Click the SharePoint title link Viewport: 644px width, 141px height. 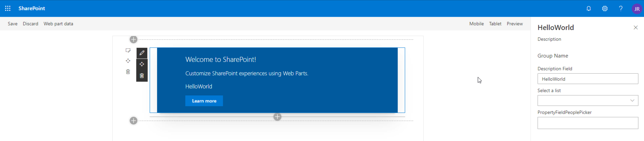[x=32, y=8]
